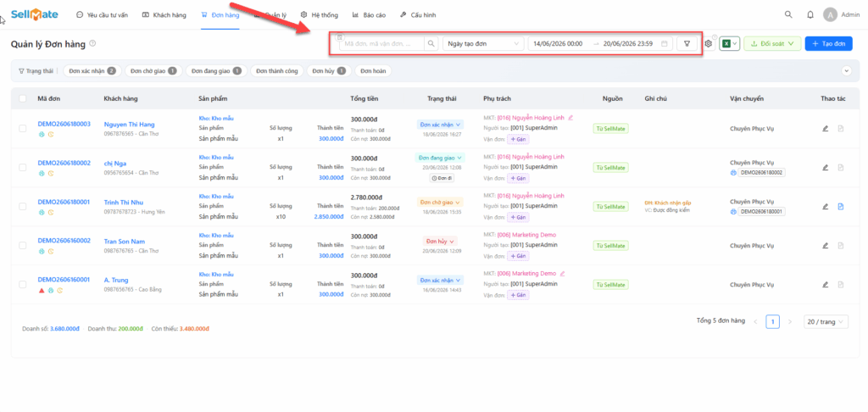Image resolution: width=868 pixels, height=412 pixels.
Task: Tick checkbox for order DEMO2606180001
Action: pos(23,206)
